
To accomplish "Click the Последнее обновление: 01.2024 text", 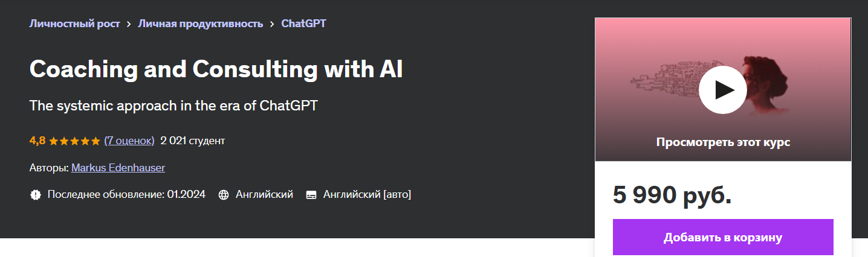I will 126,195.
